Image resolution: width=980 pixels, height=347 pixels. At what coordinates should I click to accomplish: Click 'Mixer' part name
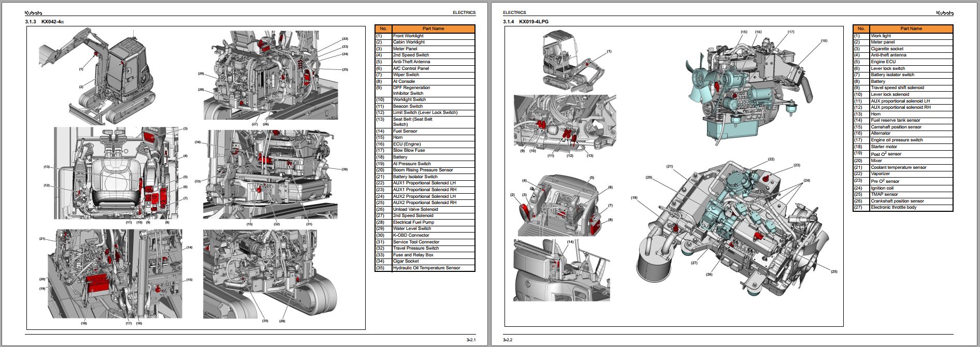click(876, 161)
